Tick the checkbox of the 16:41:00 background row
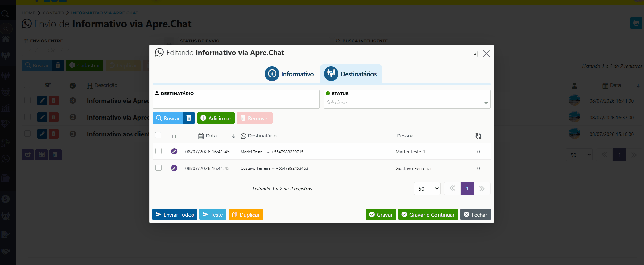644x265 pixels. click(28, 100)
